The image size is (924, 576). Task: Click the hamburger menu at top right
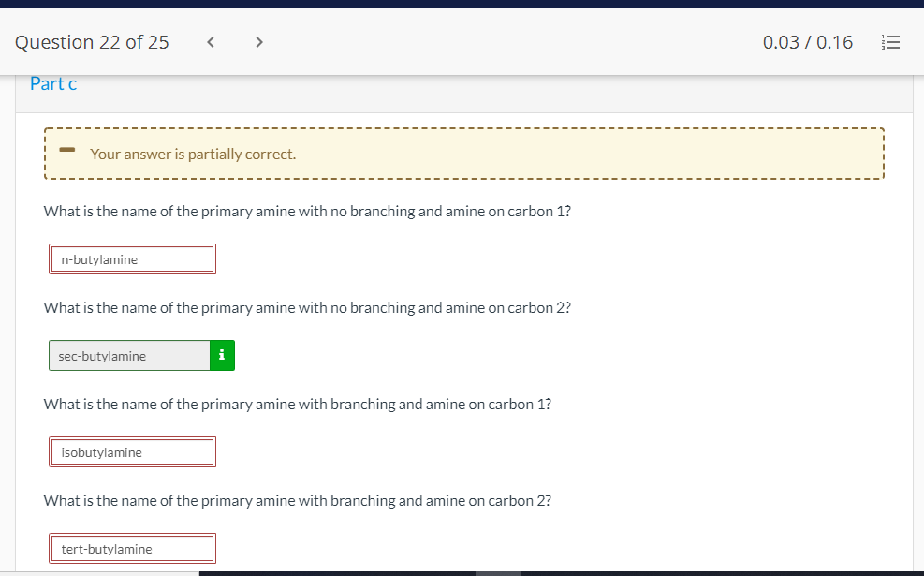(x=890, y=41)
